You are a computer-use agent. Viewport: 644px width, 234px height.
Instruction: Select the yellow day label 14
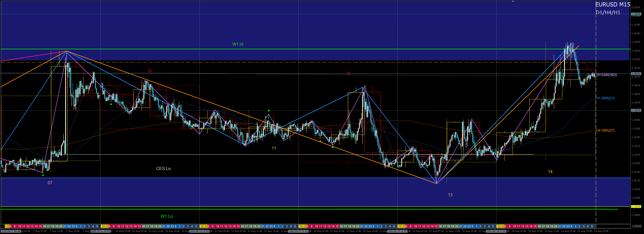[550, 172]
